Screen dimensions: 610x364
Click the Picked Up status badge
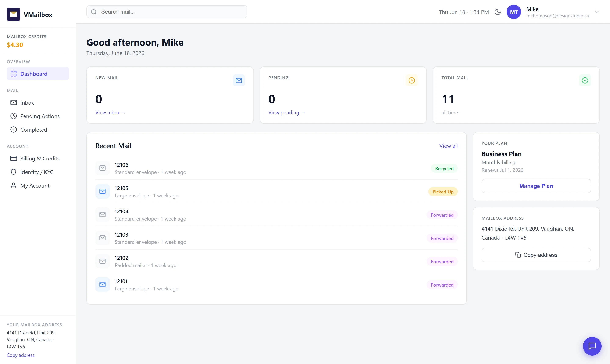coord(443,192)
